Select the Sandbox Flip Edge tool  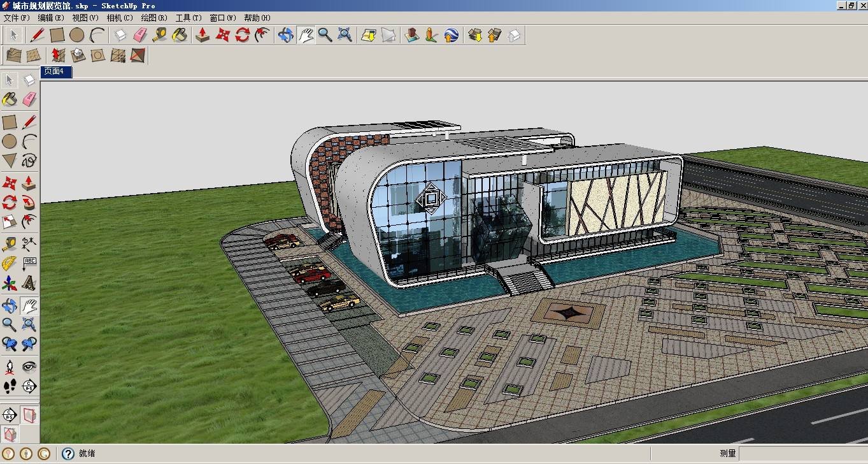click(137, 55)
